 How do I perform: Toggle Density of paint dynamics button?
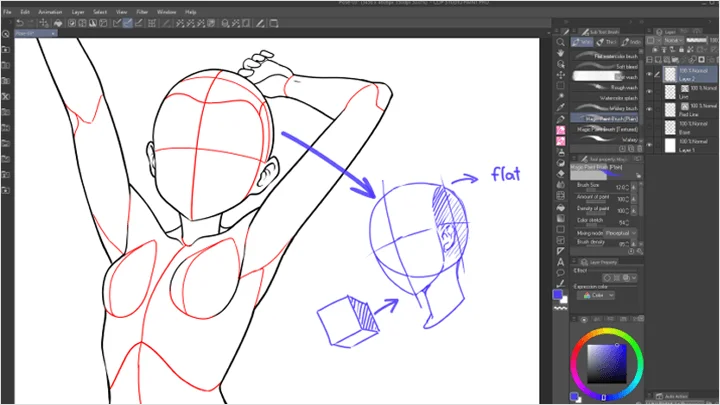[634, 210]
